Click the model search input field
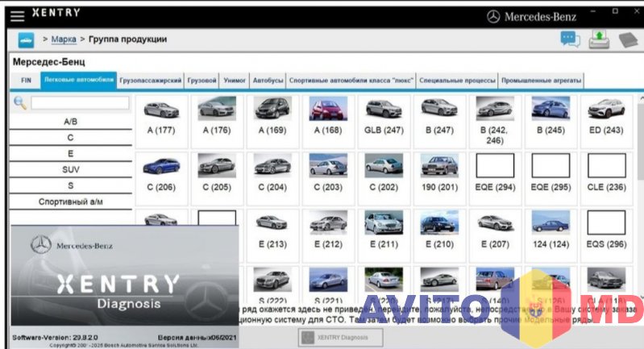The image size is (644, 349). [79, 103]
